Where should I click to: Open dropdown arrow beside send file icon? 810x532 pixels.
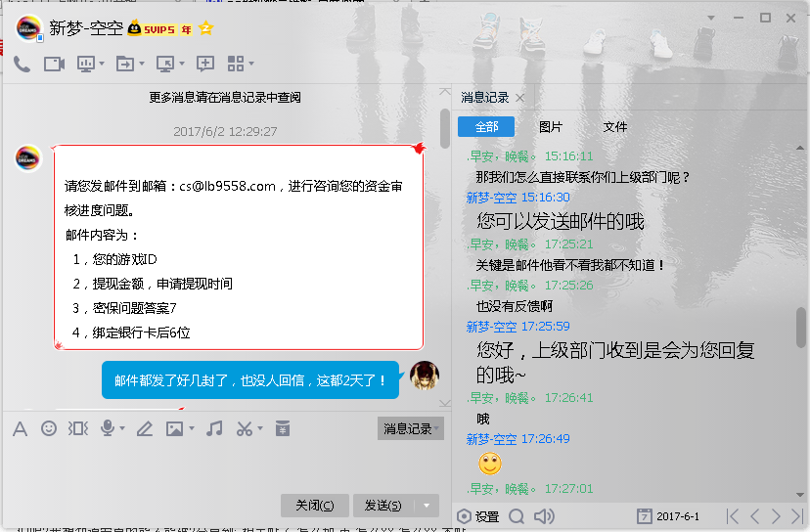(142, 64)
